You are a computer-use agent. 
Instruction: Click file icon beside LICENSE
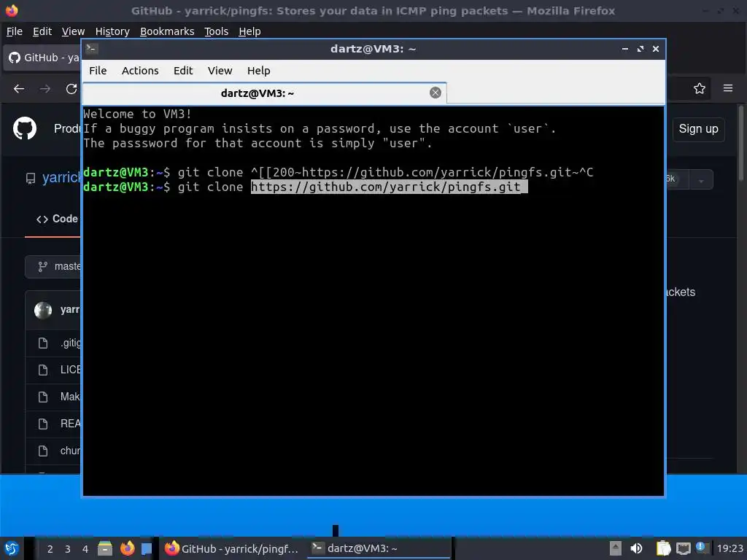(43, 370)
